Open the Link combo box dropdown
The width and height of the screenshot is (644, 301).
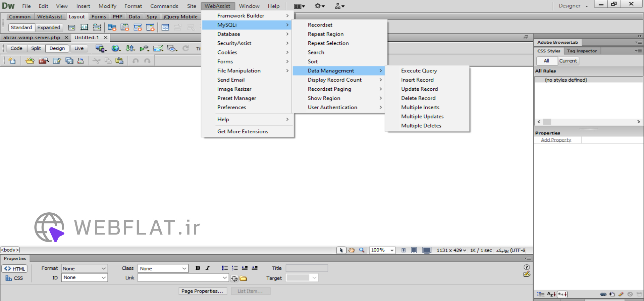[x=225, y=278]
